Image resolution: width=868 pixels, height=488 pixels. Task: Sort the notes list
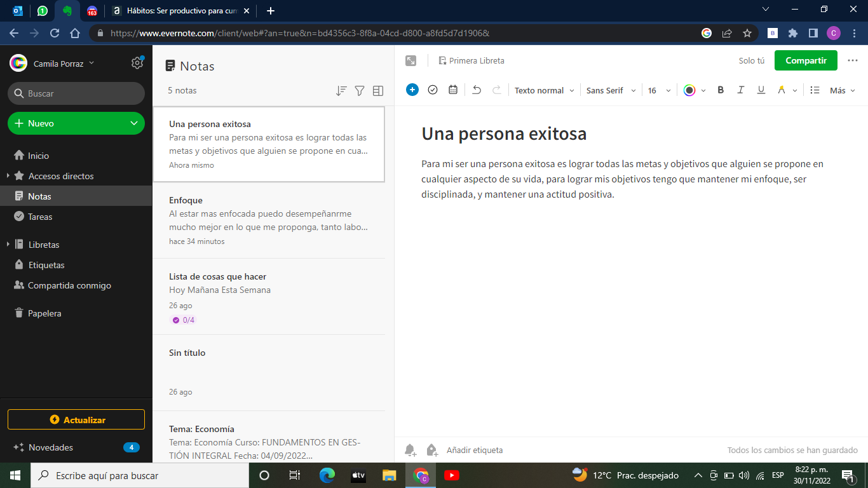(x=341, y=91)
